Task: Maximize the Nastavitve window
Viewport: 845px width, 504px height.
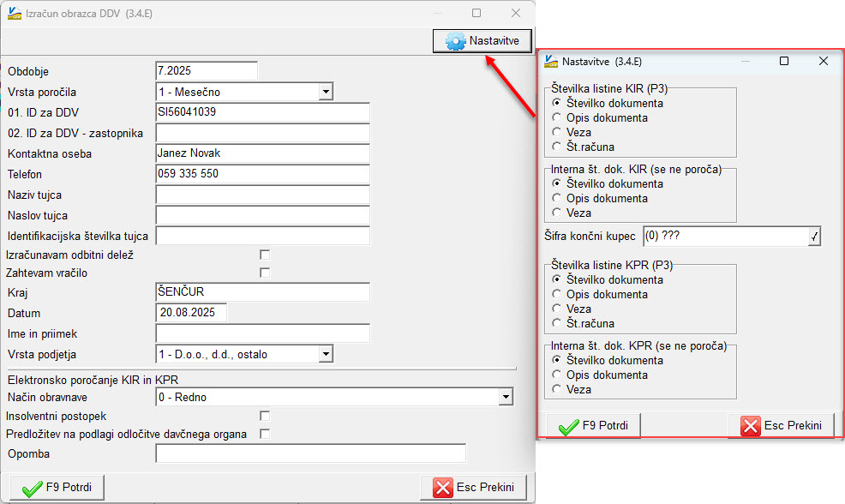Action: [783, 62]
